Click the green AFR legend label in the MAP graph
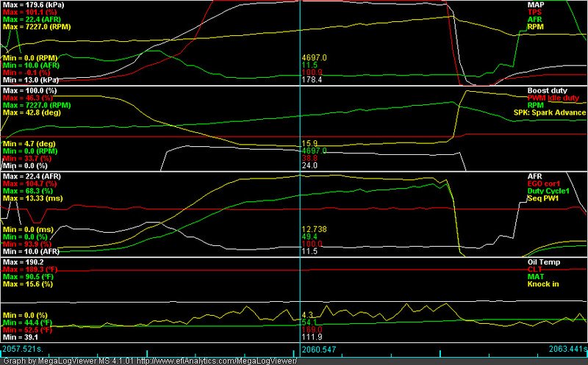Image resolution: width=588 pixels, height=365 pixels. (535, 20)
